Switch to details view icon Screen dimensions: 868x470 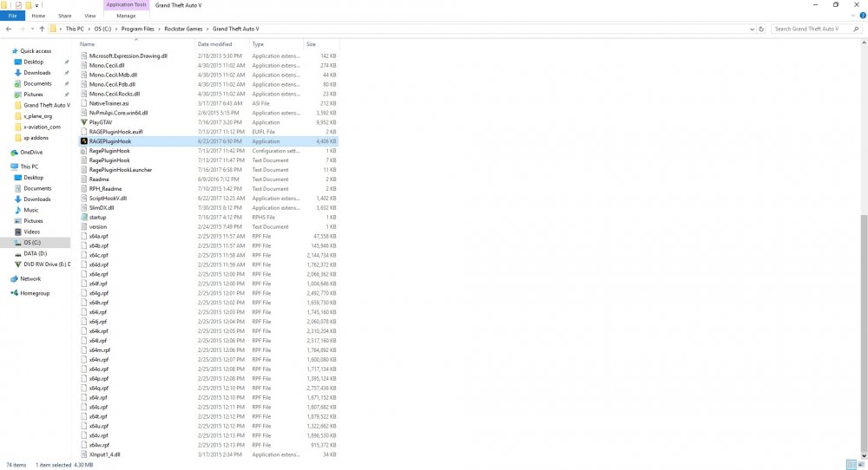coord(852,465)
